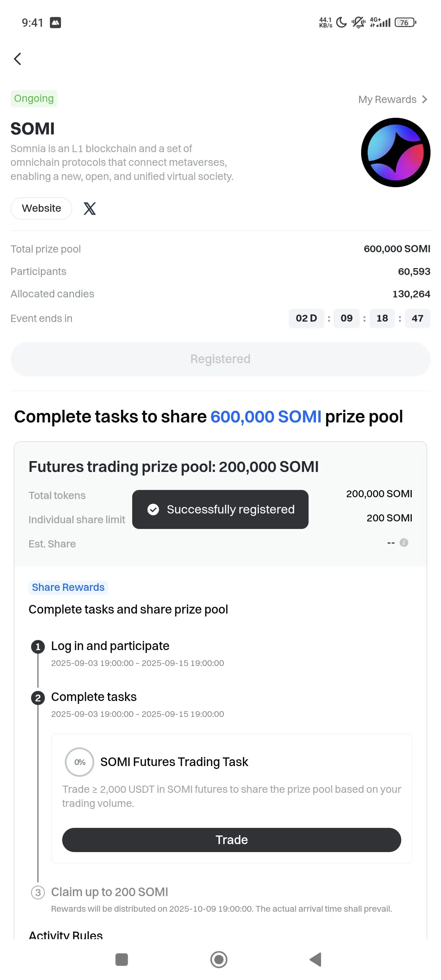Tap the success checkmark in toast

153,510
